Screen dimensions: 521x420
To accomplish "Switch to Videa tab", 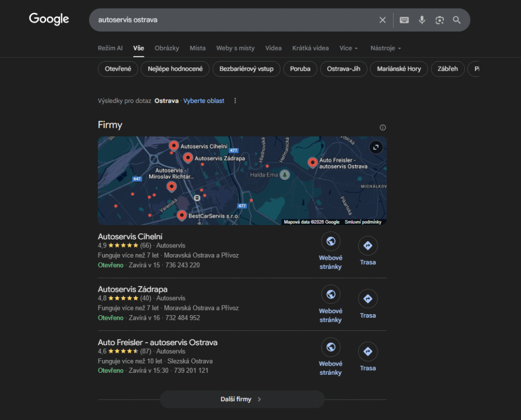I will click(273, 48).
